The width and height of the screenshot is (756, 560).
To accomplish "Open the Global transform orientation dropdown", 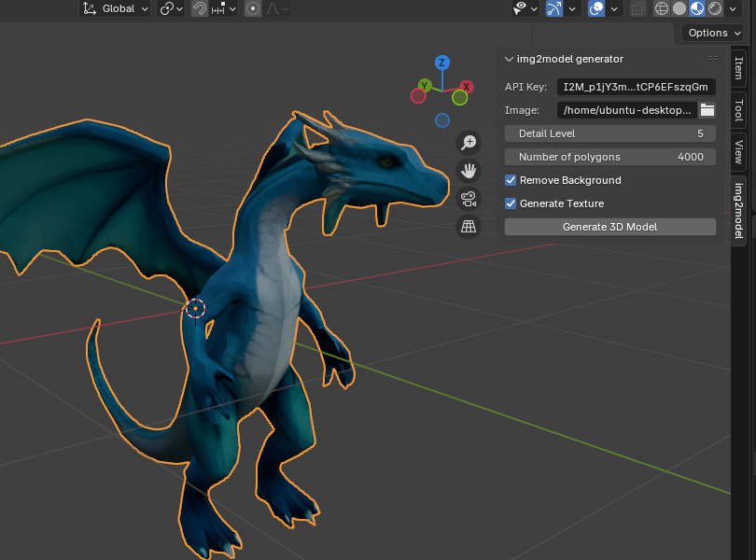I will 115,8.
